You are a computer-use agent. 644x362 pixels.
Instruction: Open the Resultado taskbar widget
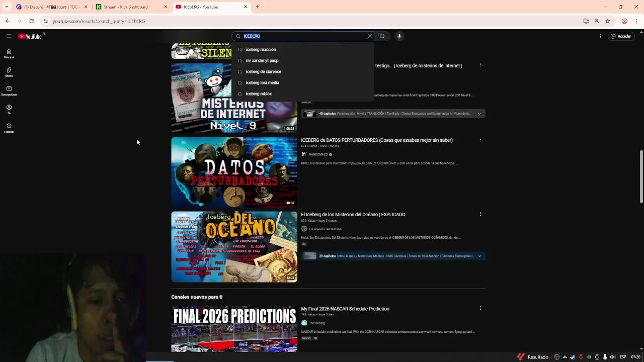(x=533, y=357)
